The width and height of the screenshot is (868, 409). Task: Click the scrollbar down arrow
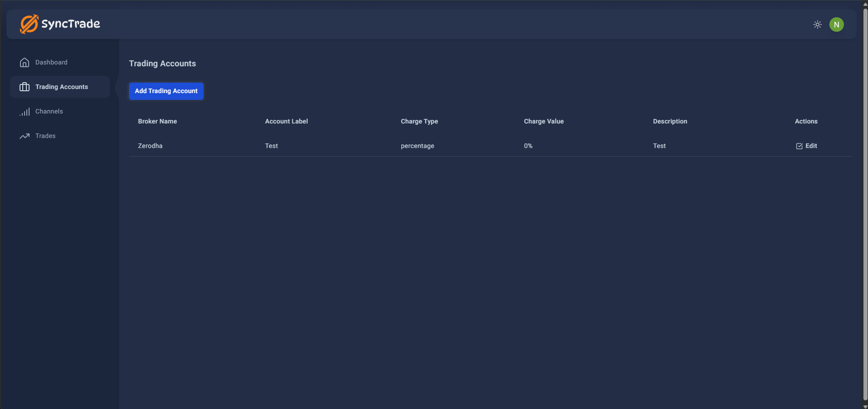(x=865, y=406)
